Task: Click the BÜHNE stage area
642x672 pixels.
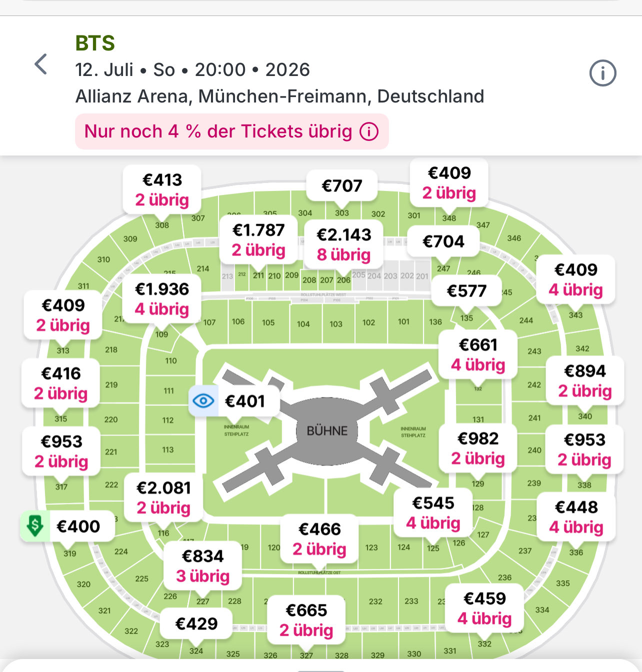Action: pos(327,430)
